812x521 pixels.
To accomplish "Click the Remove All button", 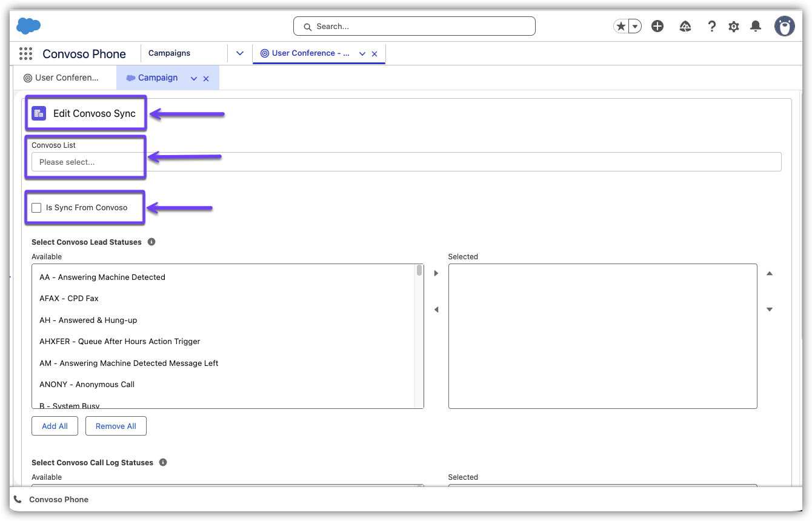I will pyautogui.click(x=116, y=426).
